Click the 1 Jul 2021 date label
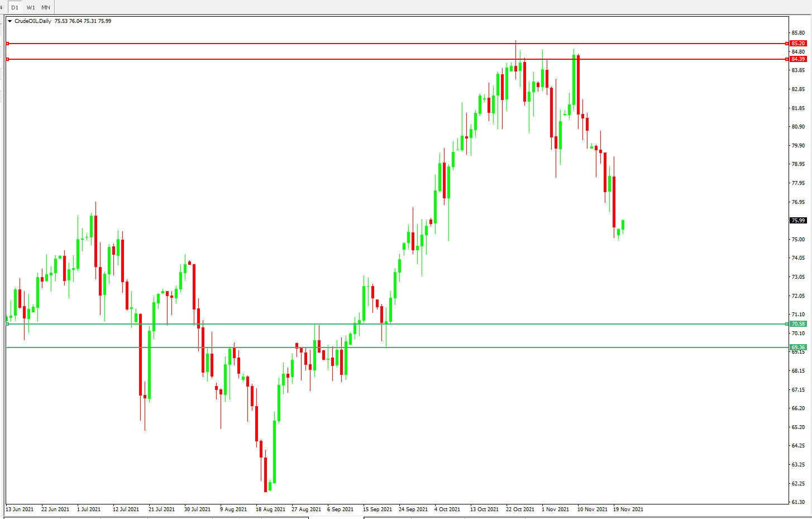Screen dimensions: 812x519 coord(89,510)
